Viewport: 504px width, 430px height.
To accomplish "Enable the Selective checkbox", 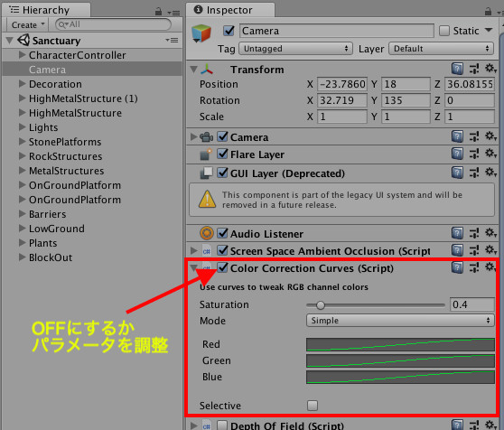I will pyautogui.click(x=313, y=406).
